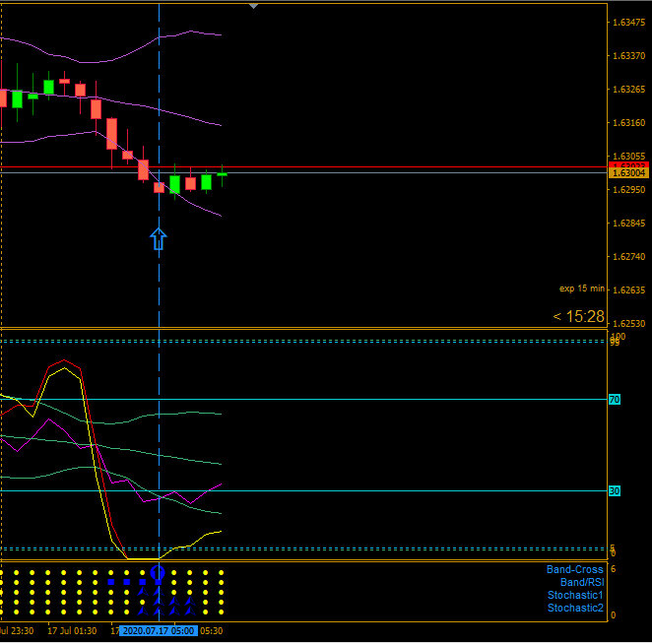
Task: Click the blue circled signal marker in Band-Cross row
Action: coord(158,573)
